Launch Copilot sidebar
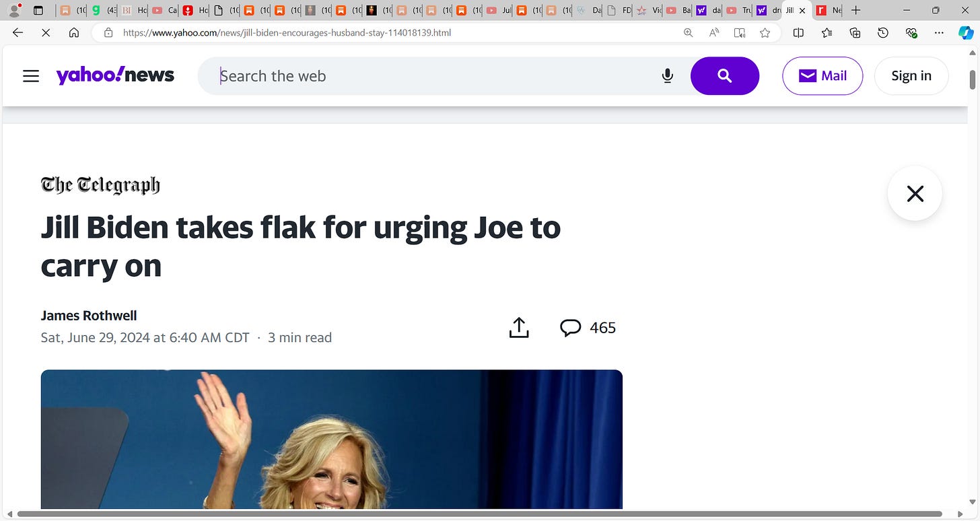Viewport: 980px width, 521px height. point(966,32)
